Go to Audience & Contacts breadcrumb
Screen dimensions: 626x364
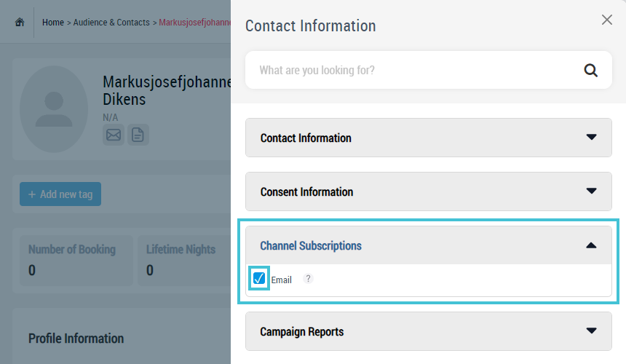(x=111, y=23)
